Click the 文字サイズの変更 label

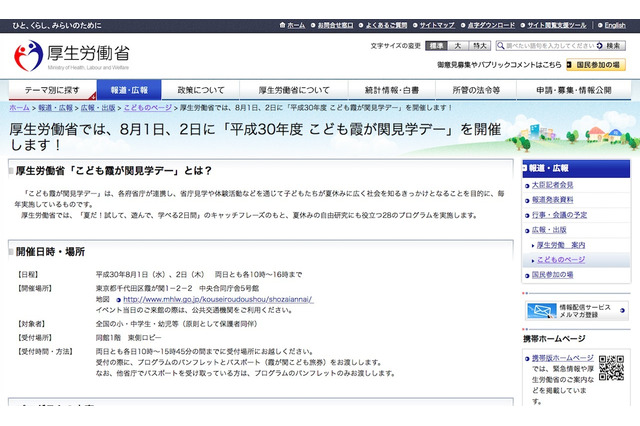click(396, 46)
